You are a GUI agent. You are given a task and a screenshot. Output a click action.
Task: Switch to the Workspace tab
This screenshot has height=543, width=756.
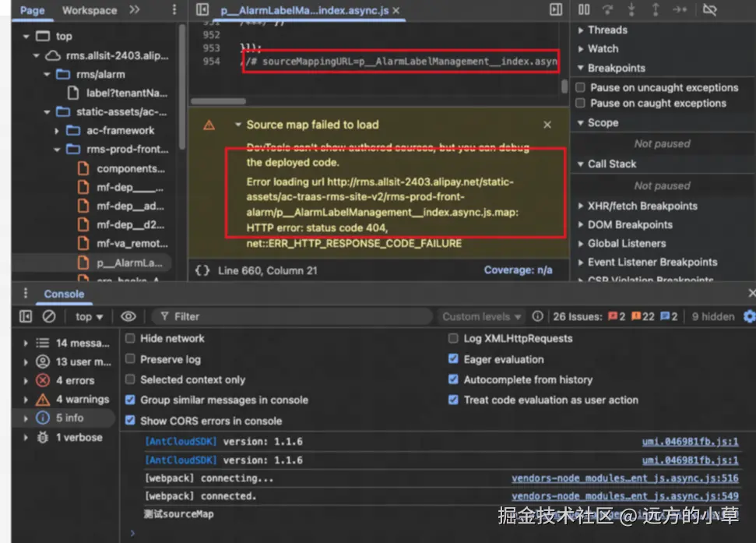click(x=90, y=10)
